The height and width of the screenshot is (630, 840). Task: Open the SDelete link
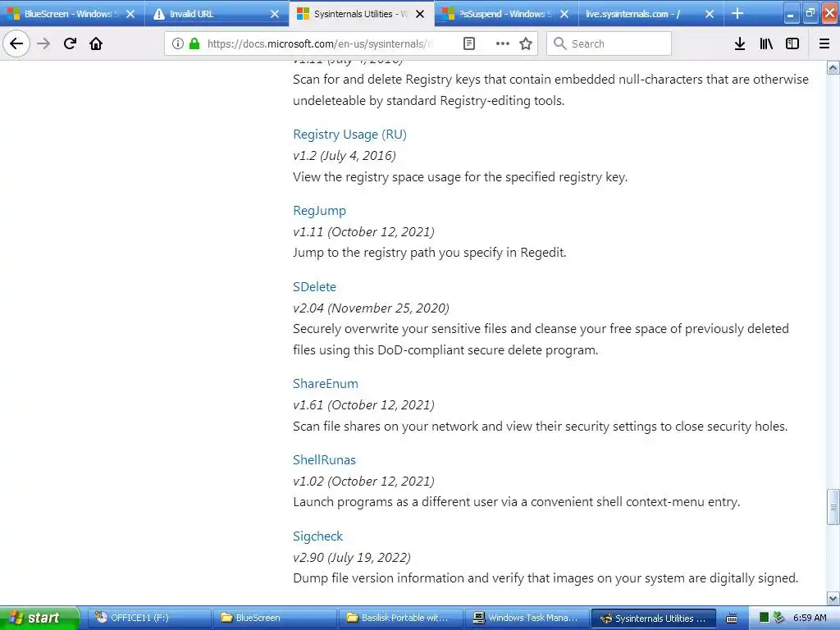tap(314, 286)
